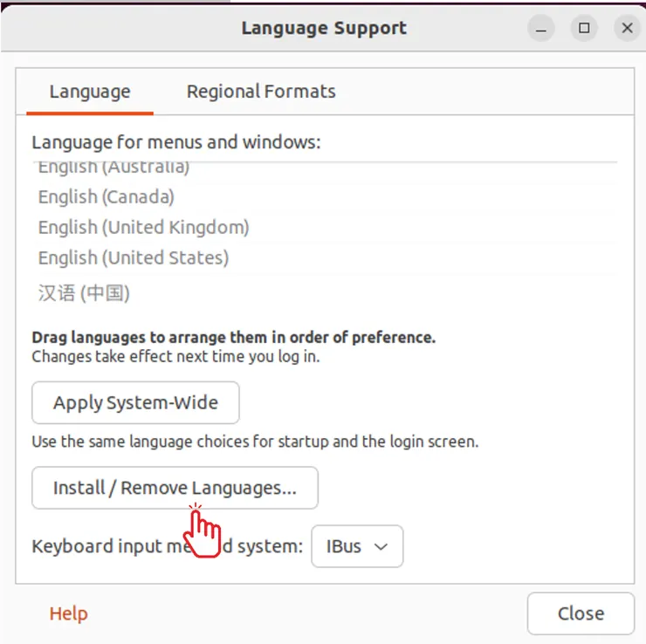This screenshot has height=644, width=646.
Task: Open the Regional Formats tab
Action: [x=261, y=92]
